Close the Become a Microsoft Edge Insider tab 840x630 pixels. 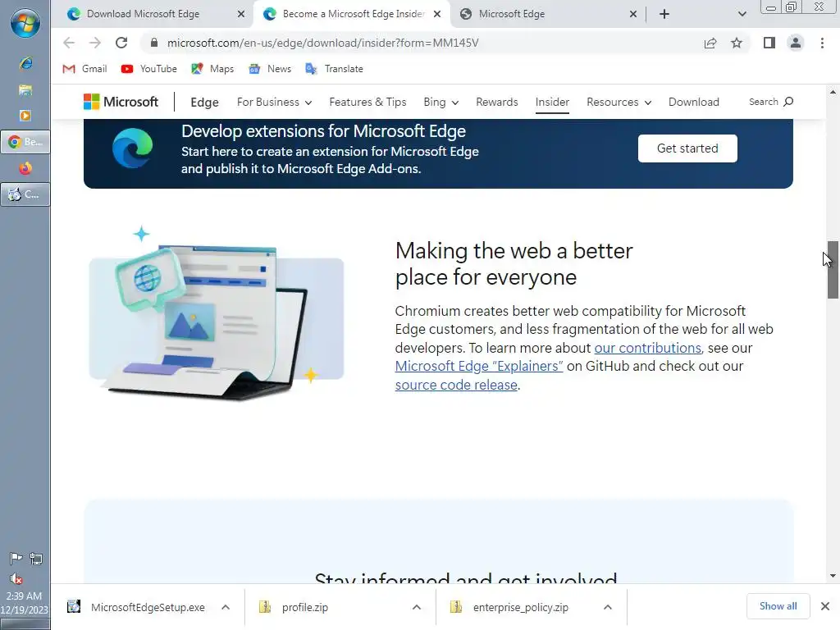(437, 14)
